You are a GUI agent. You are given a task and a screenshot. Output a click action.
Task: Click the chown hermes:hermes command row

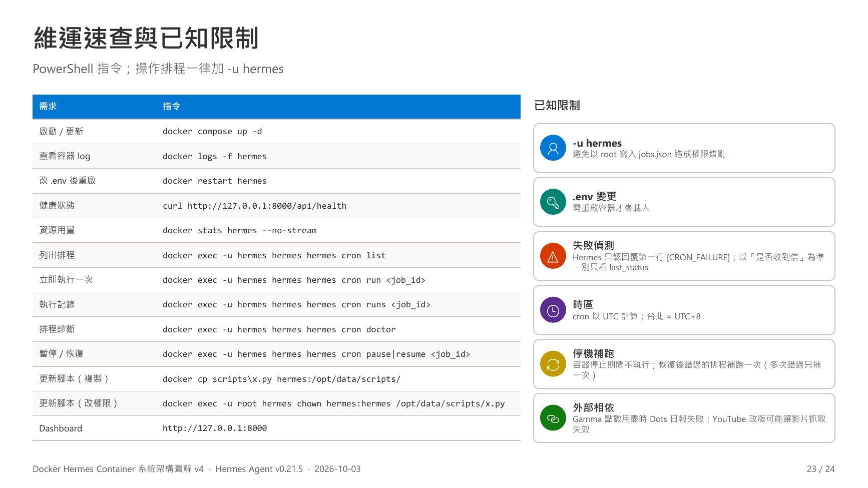[276, 403]
